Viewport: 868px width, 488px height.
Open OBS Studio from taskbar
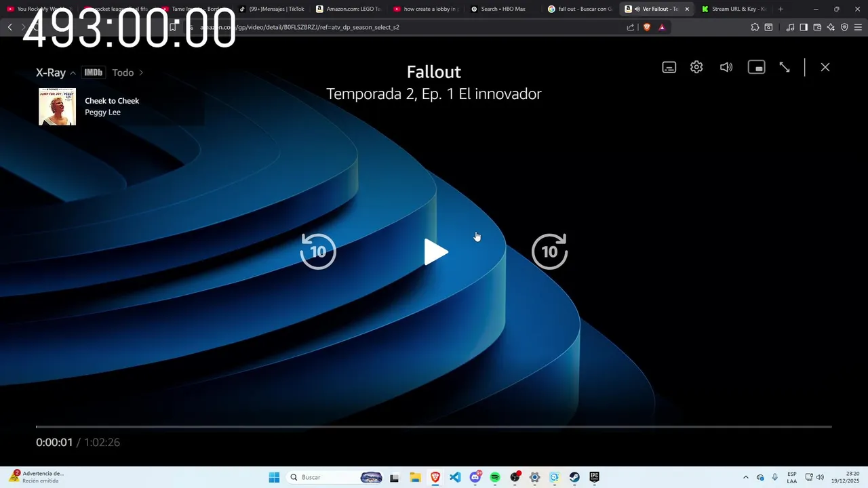[515, 477]
